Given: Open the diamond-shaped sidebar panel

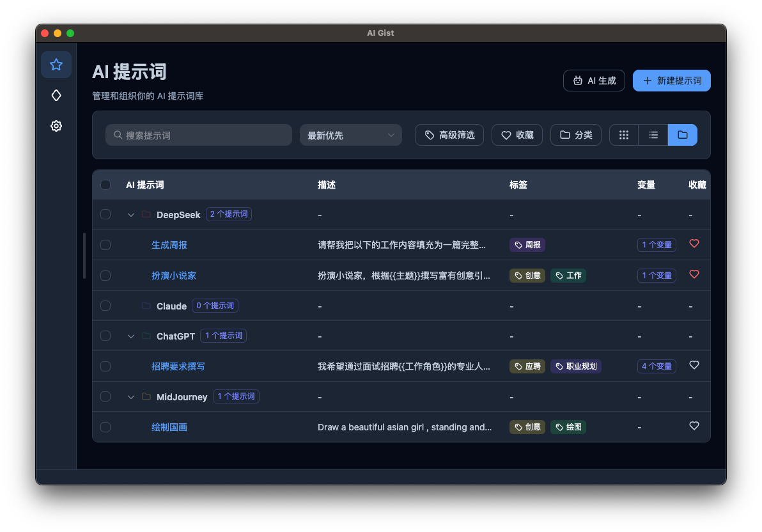Looking at the screenshot, I should click(56, 95).
